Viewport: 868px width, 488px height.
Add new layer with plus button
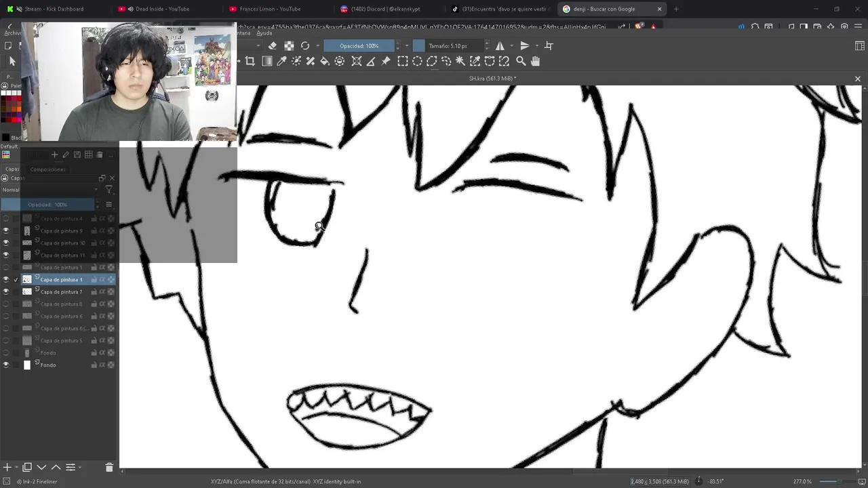tap(7, 467)
